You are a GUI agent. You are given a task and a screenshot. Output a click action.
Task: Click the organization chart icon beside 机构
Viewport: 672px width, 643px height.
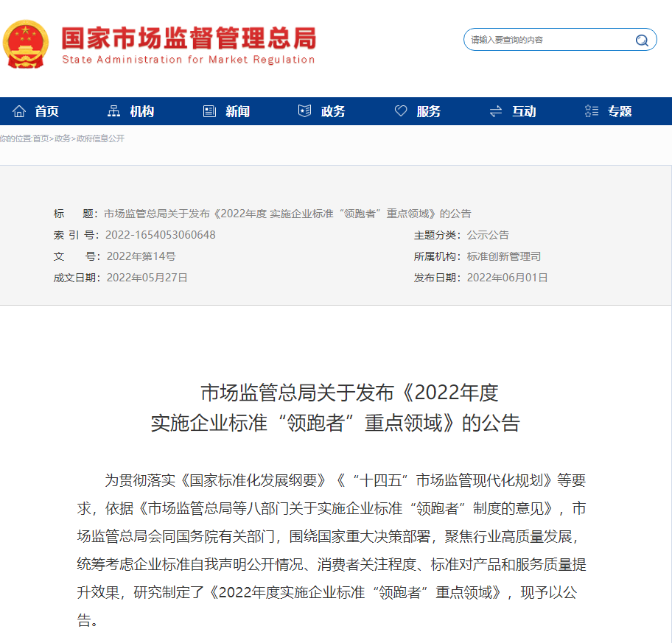pos(113,111)
